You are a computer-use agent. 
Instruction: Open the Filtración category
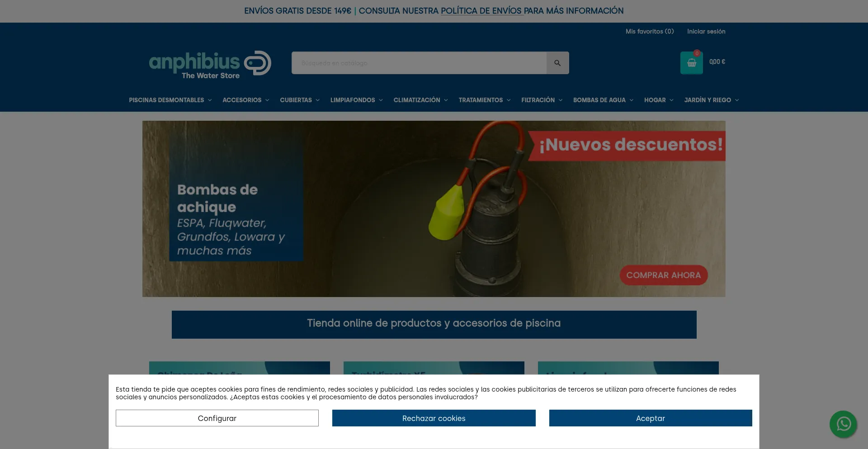tap(538, 100)
